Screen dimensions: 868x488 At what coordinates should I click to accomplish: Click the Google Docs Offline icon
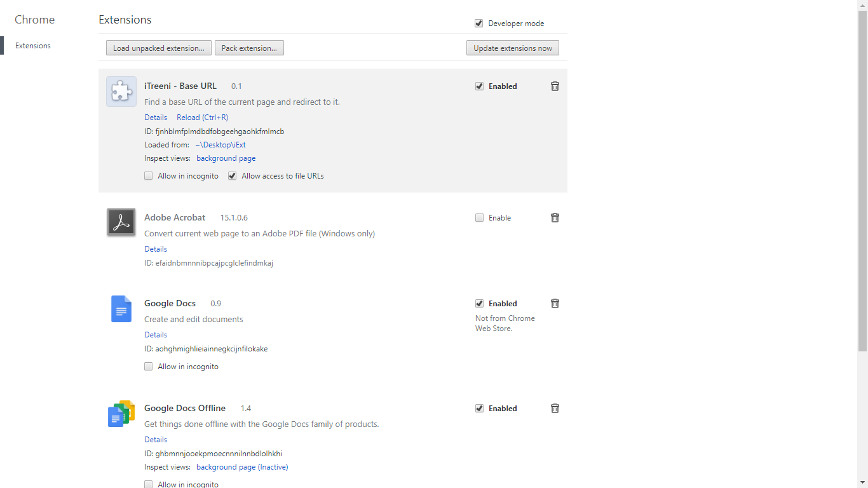click(x=121, y=414)
